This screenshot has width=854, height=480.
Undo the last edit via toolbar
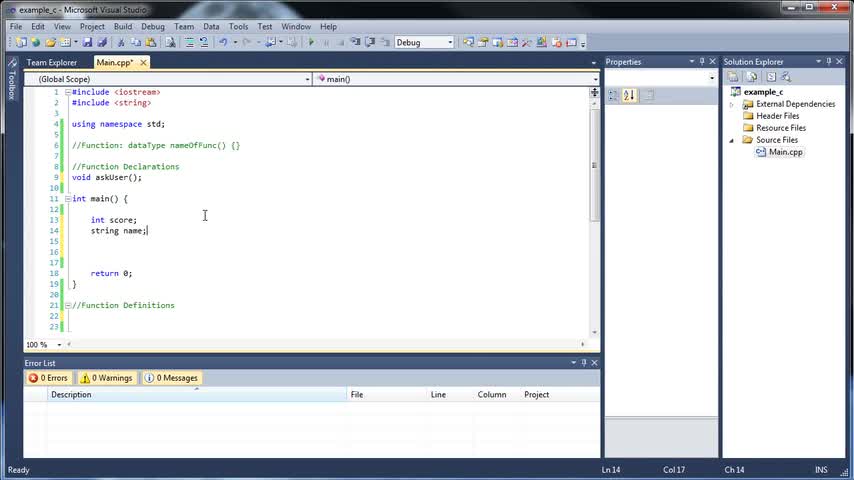223,42
